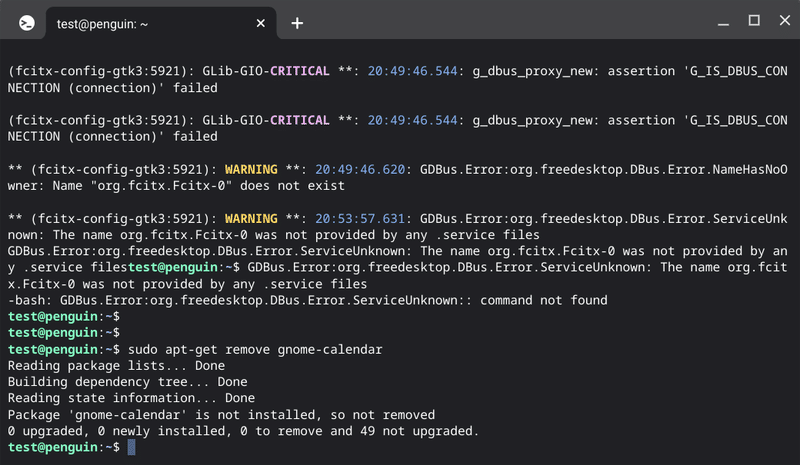Click the second yellow WARNING label

coord(251,218)
